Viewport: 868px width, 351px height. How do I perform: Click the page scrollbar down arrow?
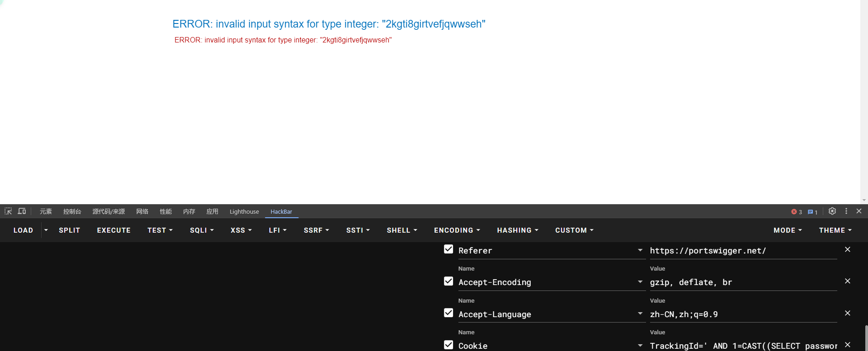click(x=864, y=200)
